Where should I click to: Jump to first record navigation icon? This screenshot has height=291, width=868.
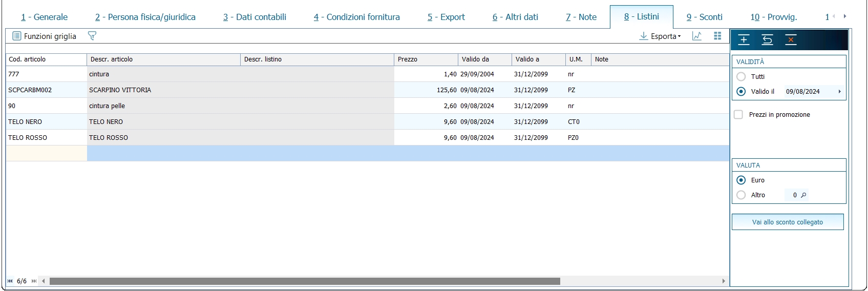[10, 281]
